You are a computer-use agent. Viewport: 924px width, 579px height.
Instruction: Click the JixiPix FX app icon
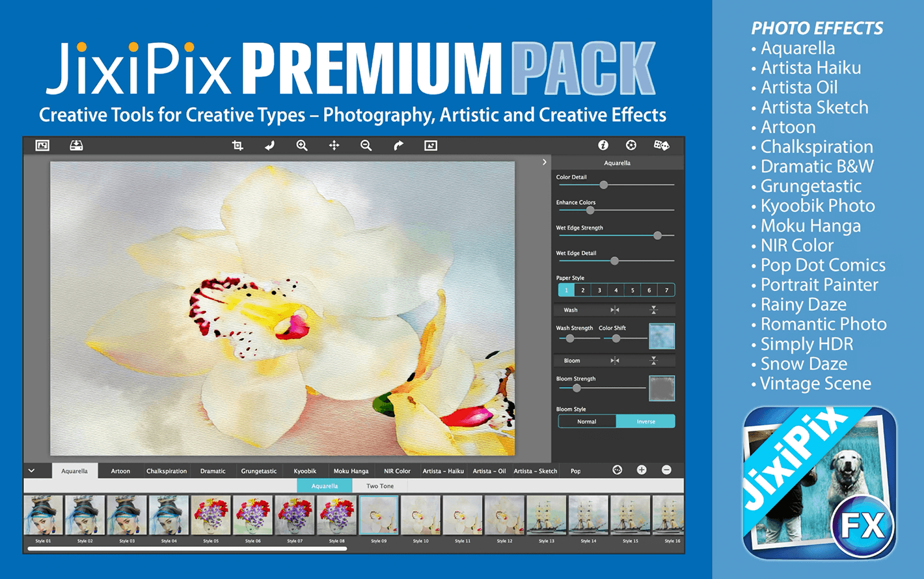tap(820, 483)
